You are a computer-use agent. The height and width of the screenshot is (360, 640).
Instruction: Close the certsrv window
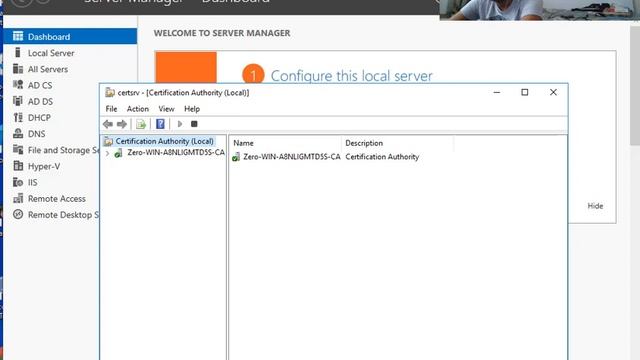(x=553, y=92)
